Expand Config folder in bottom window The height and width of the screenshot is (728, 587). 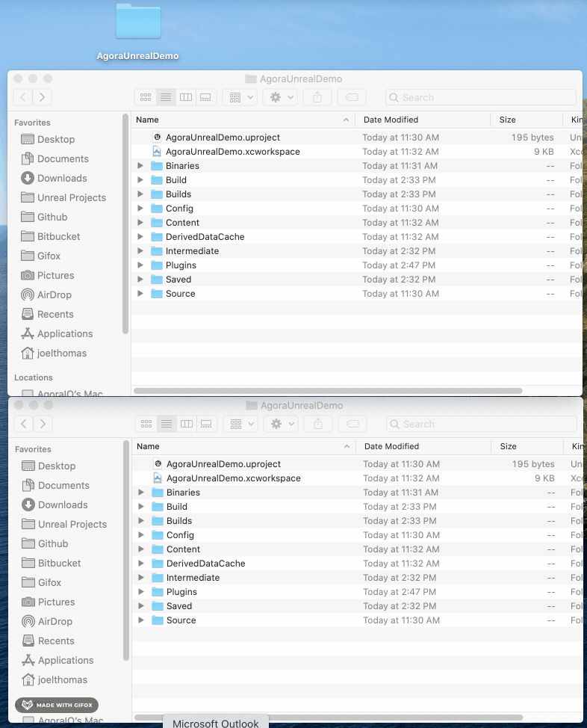(140, 535)
